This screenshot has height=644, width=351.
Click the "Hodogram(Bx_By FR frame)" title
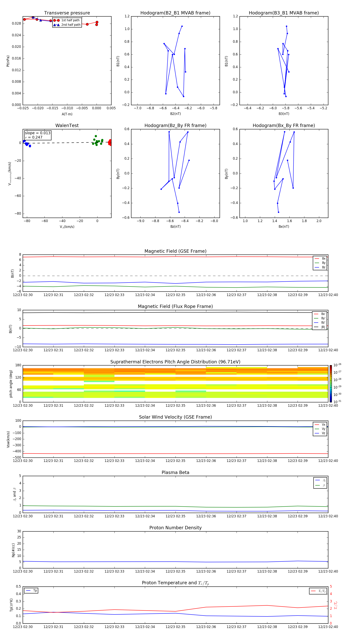pyautogui.click(x=284, y=125)
